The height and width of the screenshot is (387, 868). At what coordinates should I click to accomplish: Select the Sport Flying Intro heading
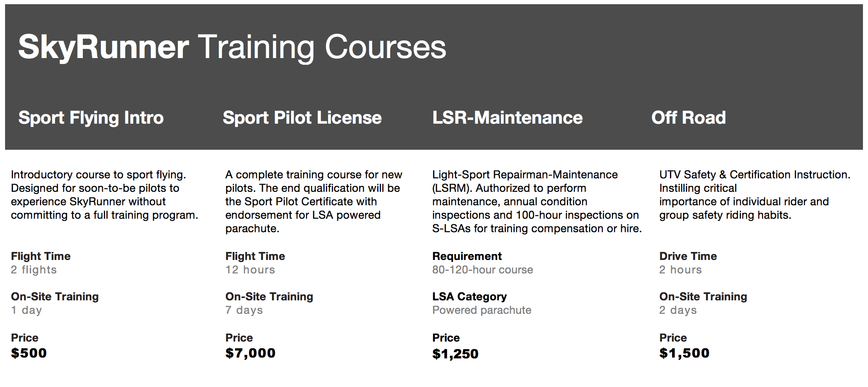(91, 118)
